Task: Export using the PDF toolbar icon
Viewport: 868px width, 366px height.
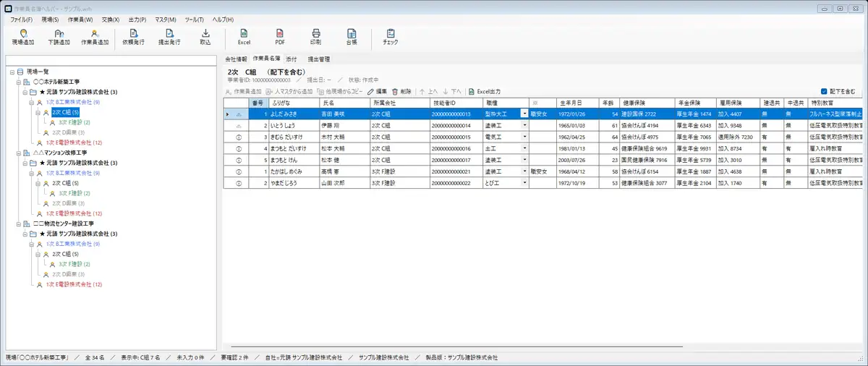Action: [280, 33]
